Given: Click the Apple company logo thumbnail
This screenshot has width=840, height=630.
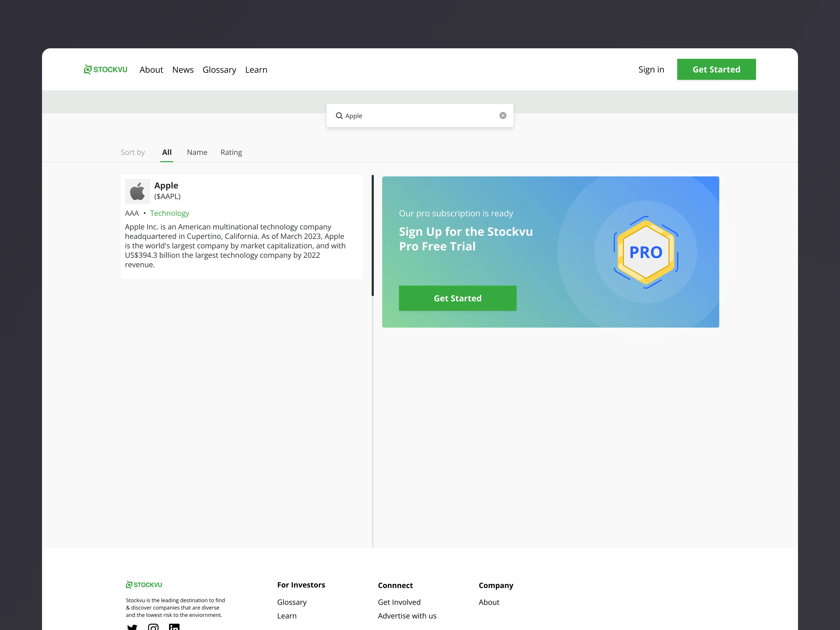Looking at the screenshot, I should 138,191.
